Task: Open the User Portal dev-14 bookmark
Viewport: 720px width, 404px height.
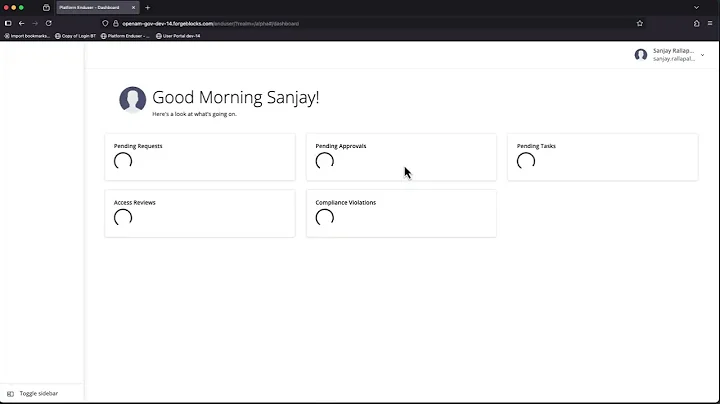Action: pyautogui.click(x=178, y=36)
